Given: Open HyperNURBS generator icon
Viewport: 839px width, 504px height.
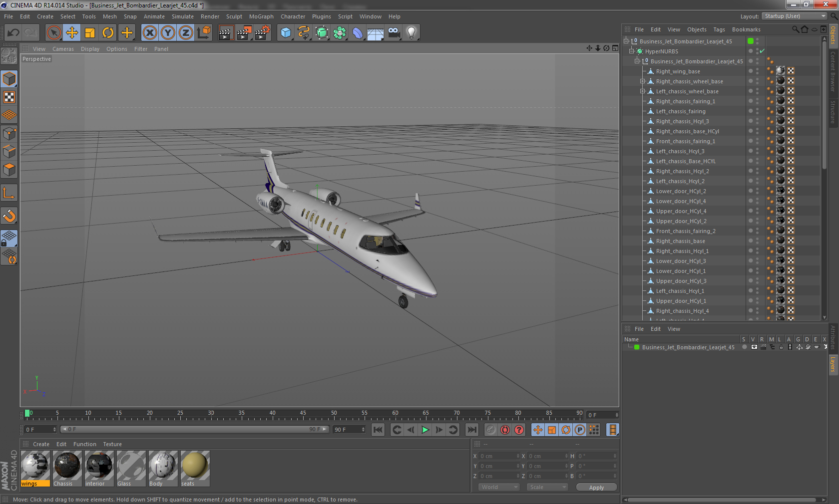Looking at the screenshot, I should [x=322, y=33].
